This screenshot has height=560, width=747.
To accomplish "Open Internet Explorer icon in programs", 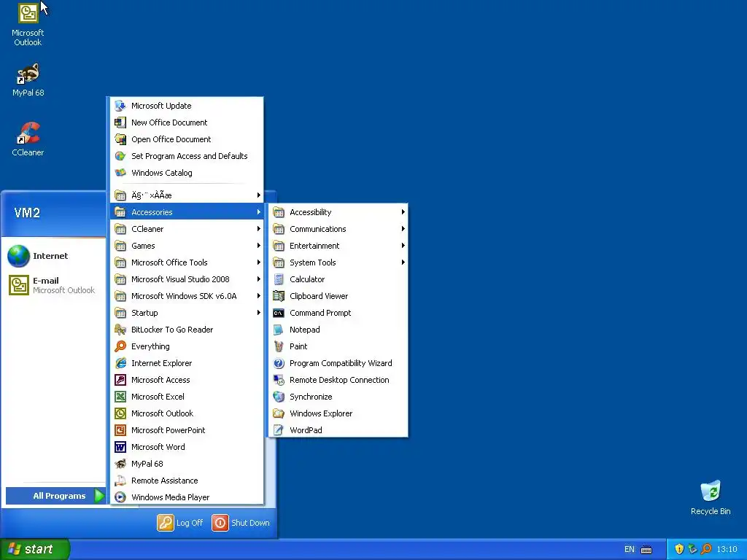I will point(120,363).
